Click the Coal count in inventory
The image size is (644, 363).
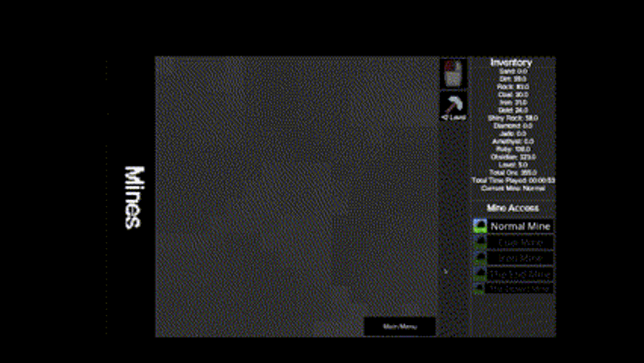click(x=513, y=95)
